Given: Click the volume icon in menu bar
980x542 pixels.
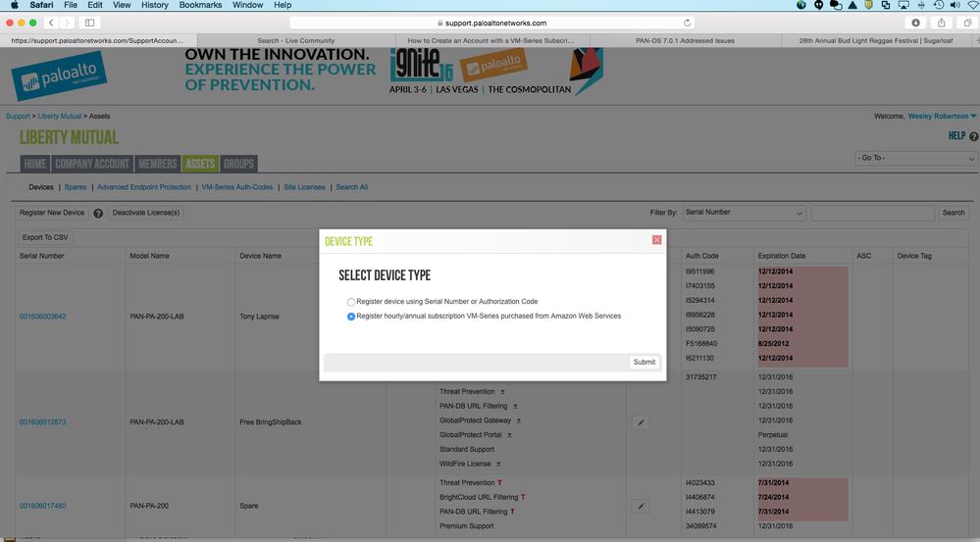Looking at the screenshot, I should tap(955, 5).
